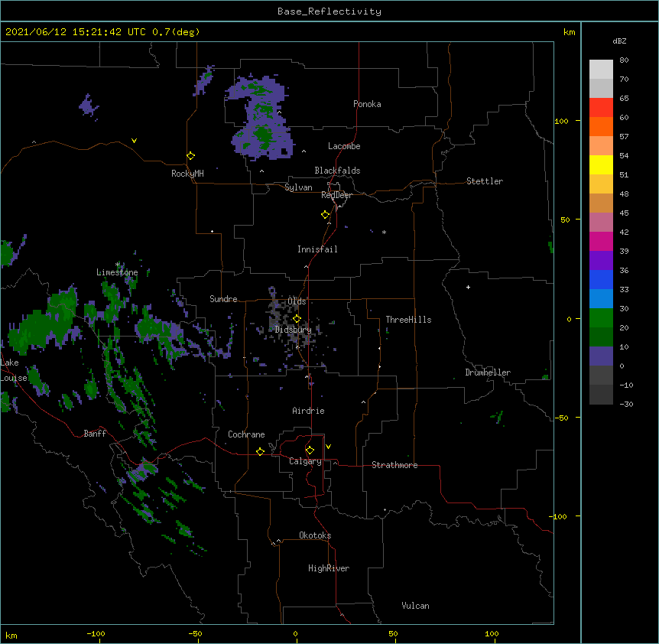Click the Banff label
659x644 pixels.
95,434
